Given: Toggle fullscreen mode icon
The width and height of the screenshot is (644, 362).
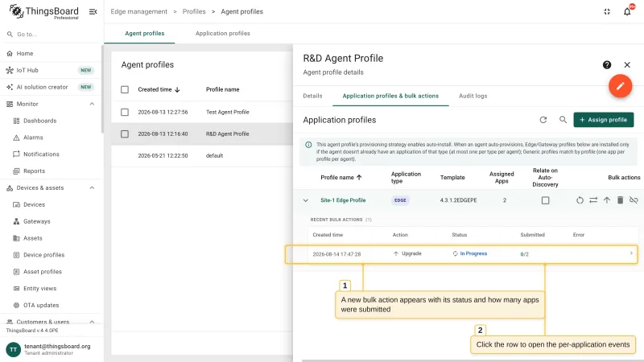Looking at the screenshot, I should 607,12.
